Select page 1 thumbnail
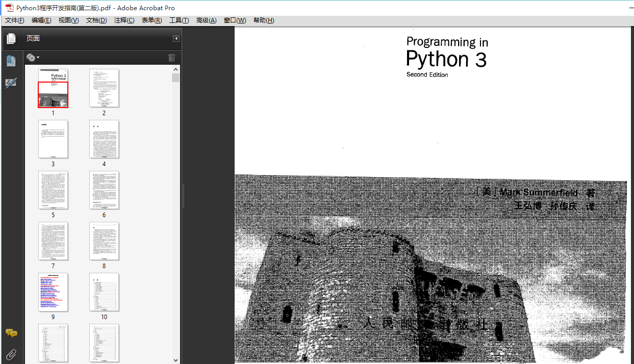 click(53, 88)
